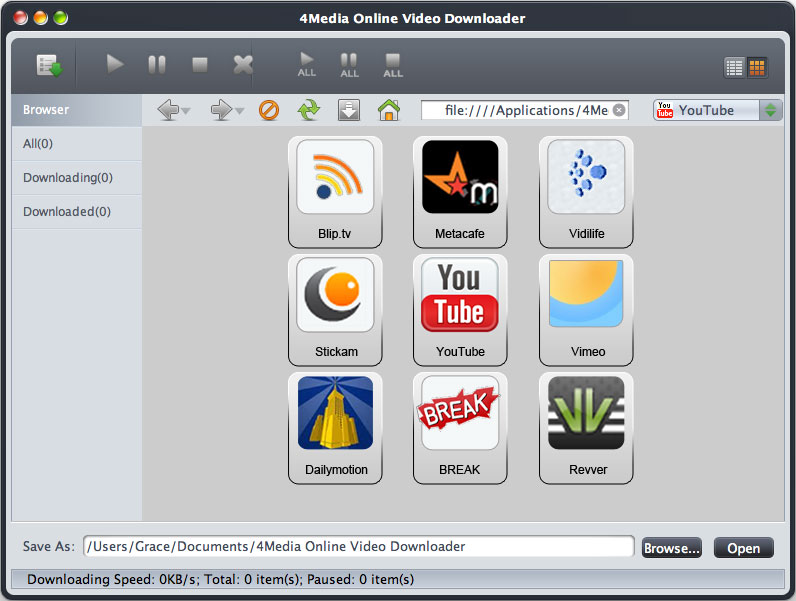
Task: Open the BREAK site tile
Action: click(x=460, y=428)
